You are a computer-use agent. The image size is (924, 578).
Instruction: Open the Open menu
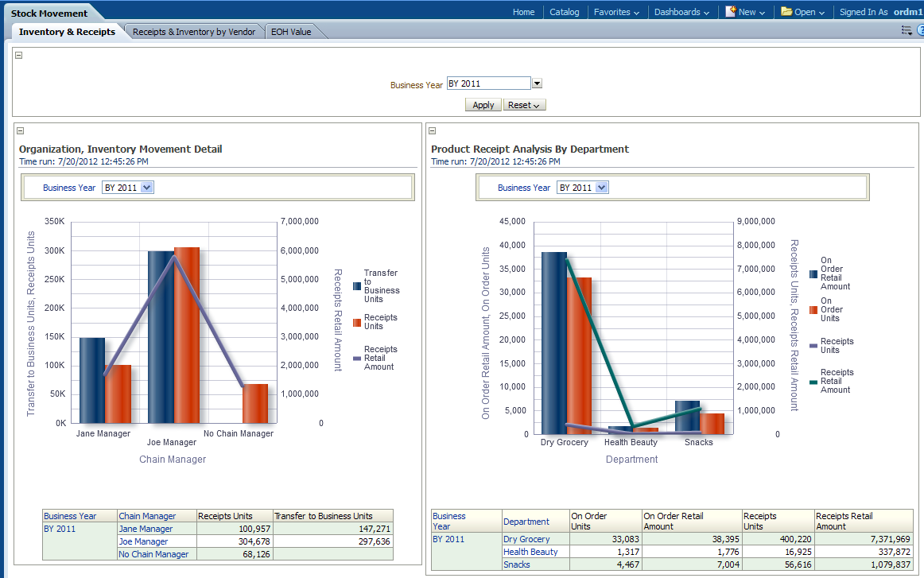[803, 12]
